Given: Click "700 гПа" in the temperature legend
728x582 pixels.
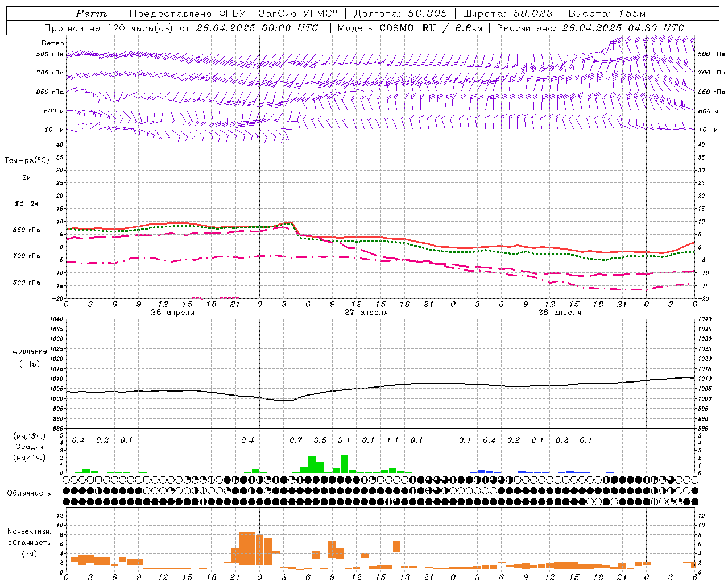Looking at the screenshot, I should (x=27, y=256).
